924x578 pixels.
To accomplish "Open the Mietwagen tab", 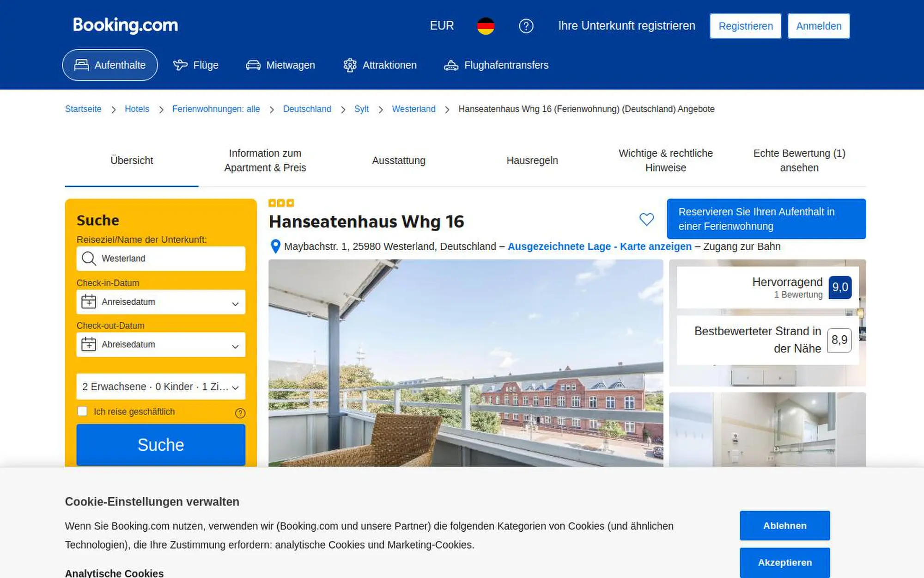I will (280, 65).
